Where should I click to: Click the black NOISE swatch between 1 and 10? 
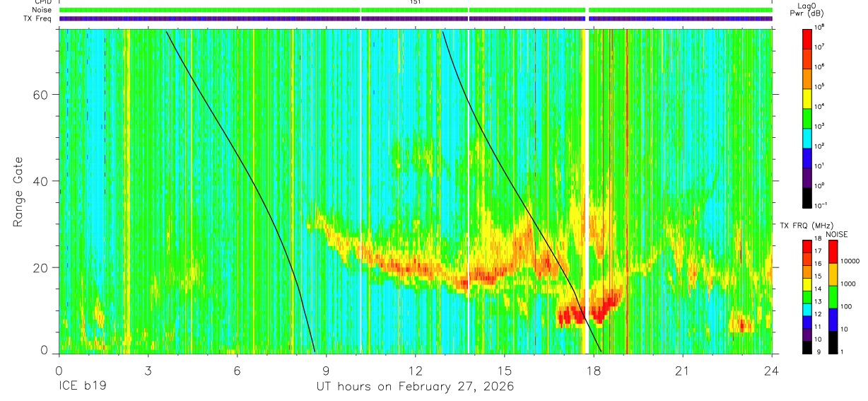click(x=833, y=342)
